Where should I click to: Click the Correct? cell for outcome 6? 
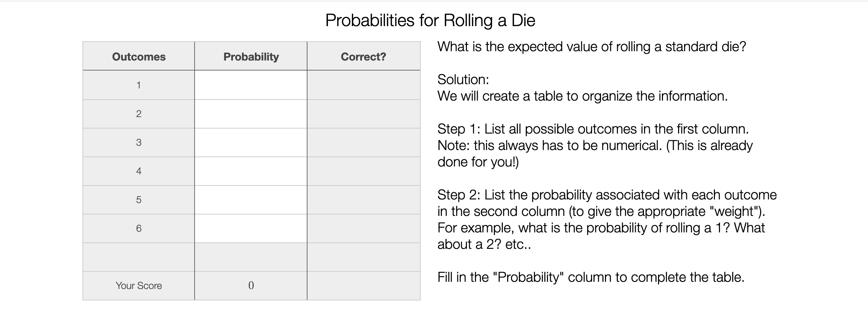tap(363, 228)
